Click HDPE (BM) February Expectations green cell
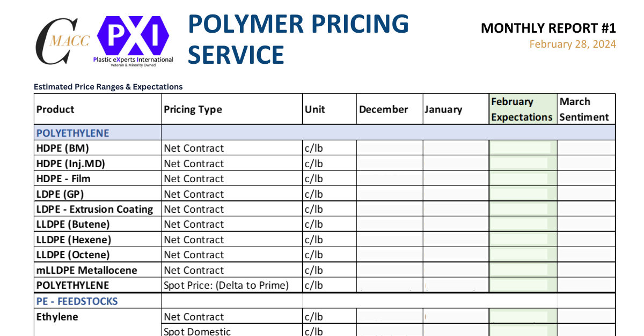This screenshot has height=336, width=644. pos(522,148)
